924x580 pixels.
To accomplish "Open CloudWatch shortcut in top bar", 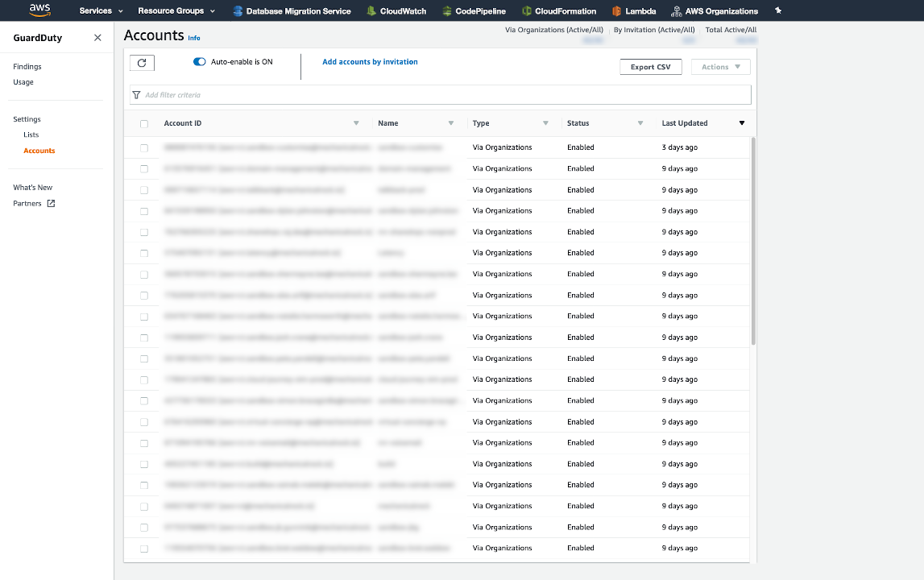I will (396, 11).
